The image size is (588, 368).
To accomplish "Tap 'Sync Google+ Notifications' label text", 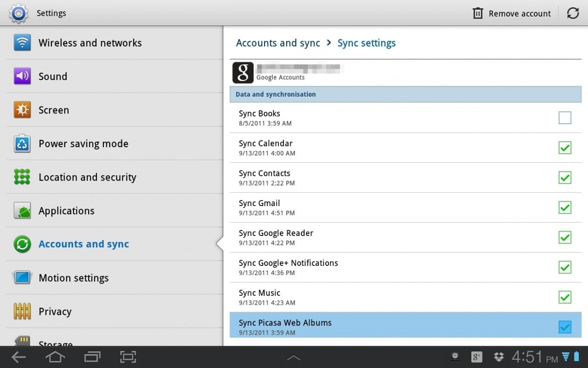I will pyautogui.click(x=289, y=263).
